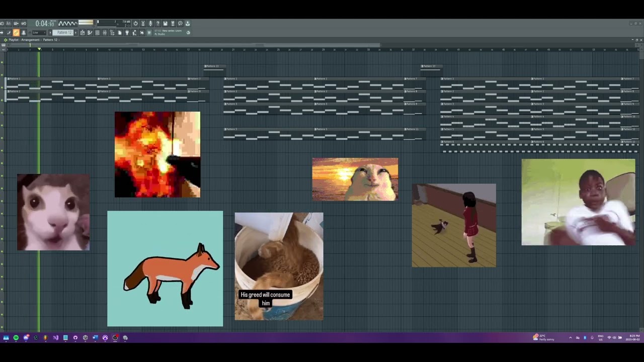Click the song time display 0:04

pyautogui.click(x=45, y=24)
